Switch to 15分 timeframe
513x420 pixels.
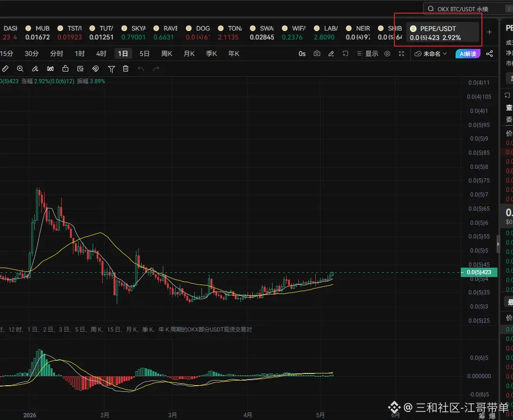coord(7,54)
